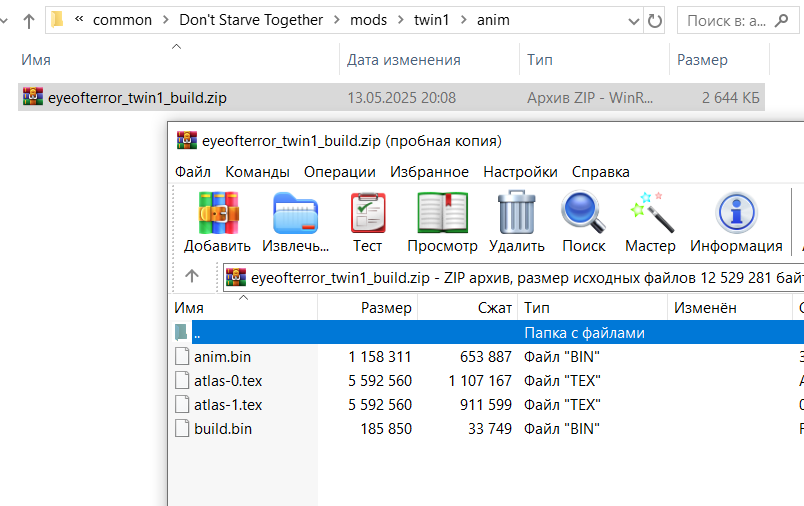Screen dimensions: 804x506
Task: Click the Добавить (Add) toolbar icon
Action: (217, 213)
